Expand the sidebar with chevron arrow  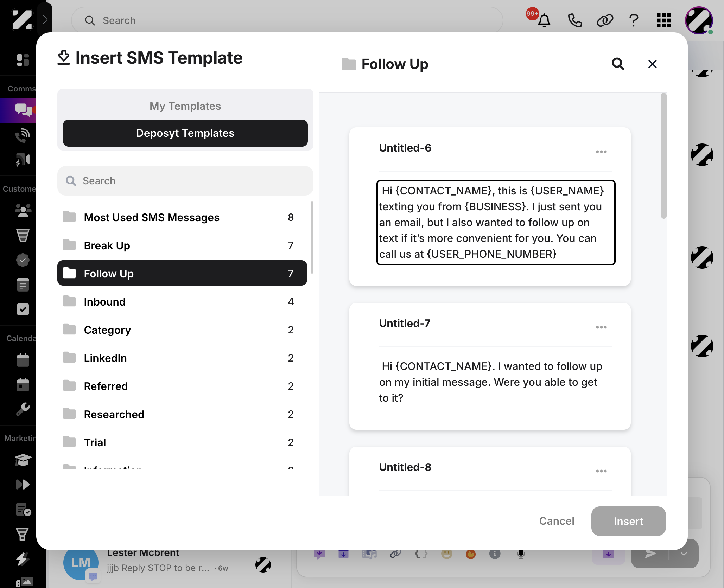click(x=45, y=19)
